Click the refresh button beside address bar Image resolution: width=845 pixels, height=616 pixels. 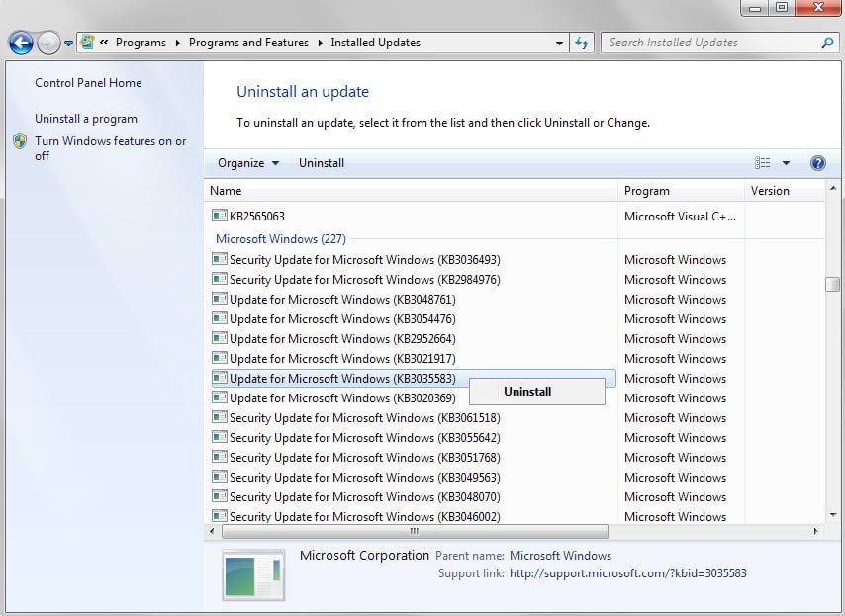click(x=582, y=43)
